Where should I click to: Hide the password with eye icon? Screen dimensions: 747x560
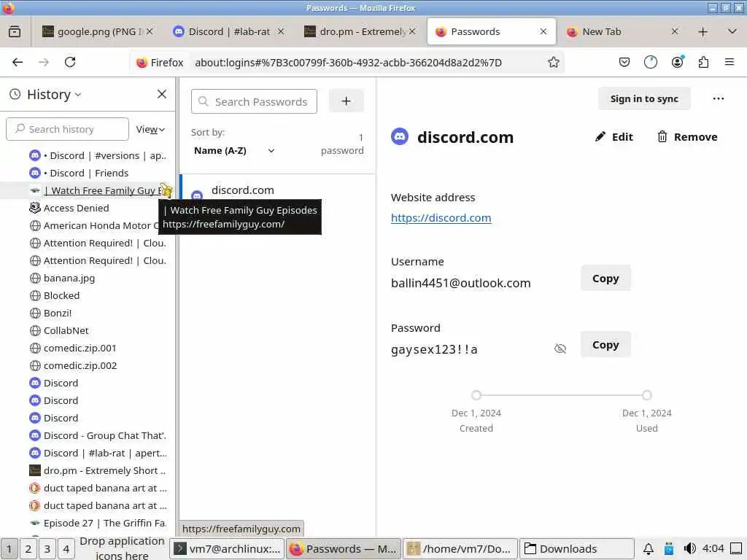(x=560, y=349)
